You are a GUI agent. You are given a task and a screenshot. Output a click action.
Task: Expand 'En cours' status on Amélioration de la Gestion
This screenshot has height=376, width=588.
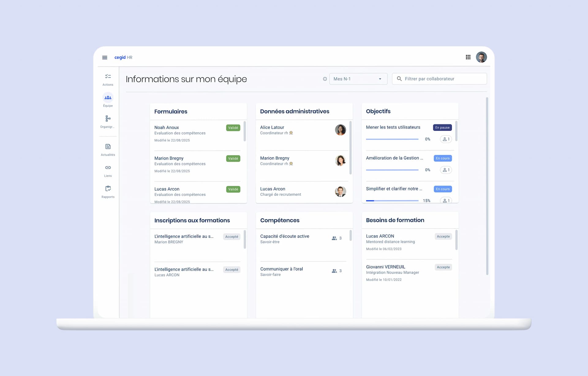point(443,158)
